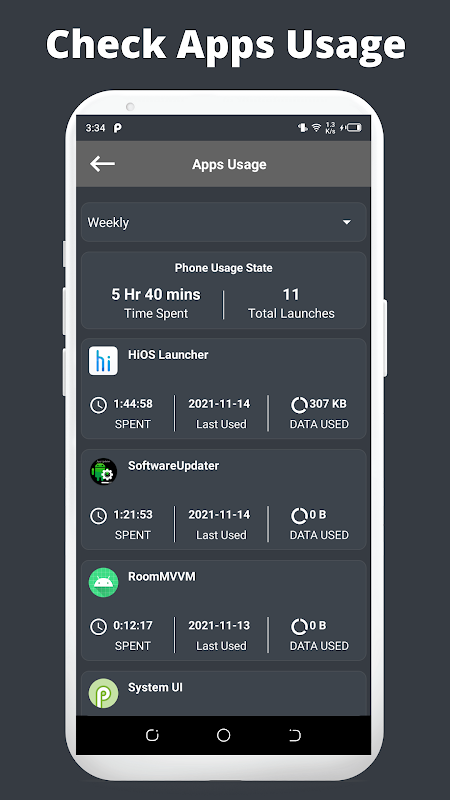This screenshot has height=800, width=450.
Task: Click 0 B data value for RoomMVVM
Action: 318,625
